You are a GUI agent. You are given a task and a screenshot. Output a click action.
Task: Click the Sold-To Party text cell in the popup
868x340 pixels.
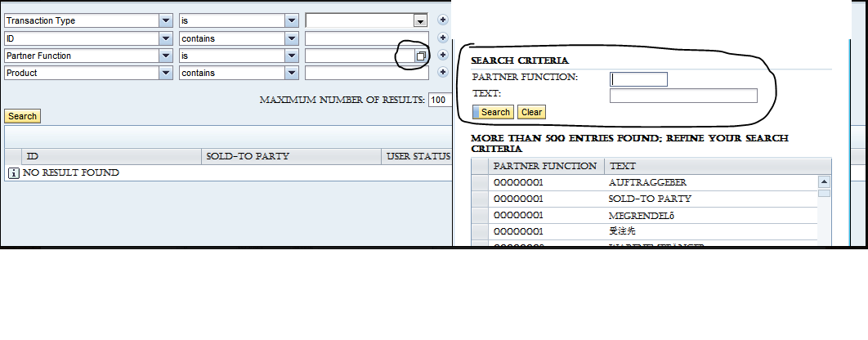pyautogui.click(x=649, y=199)
